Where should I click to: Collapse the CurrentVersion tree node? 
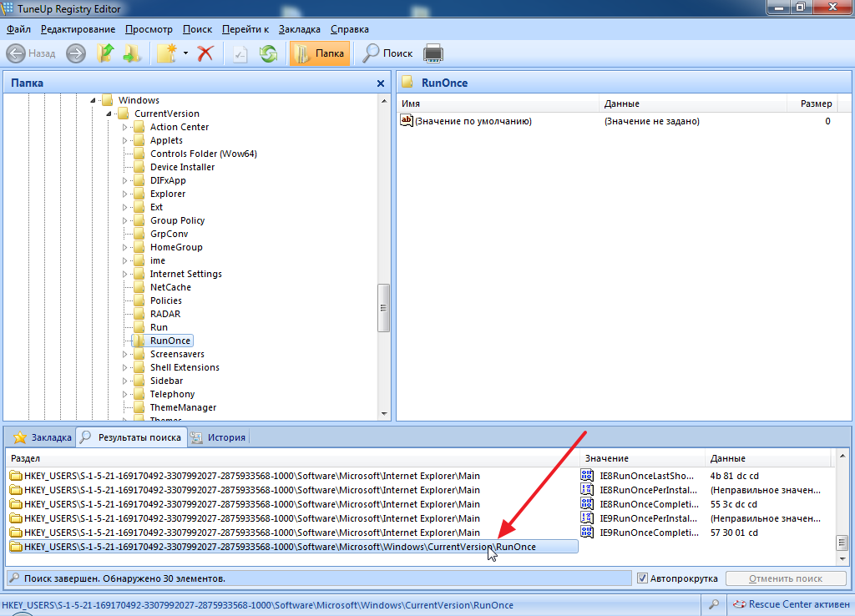(109, 114)
